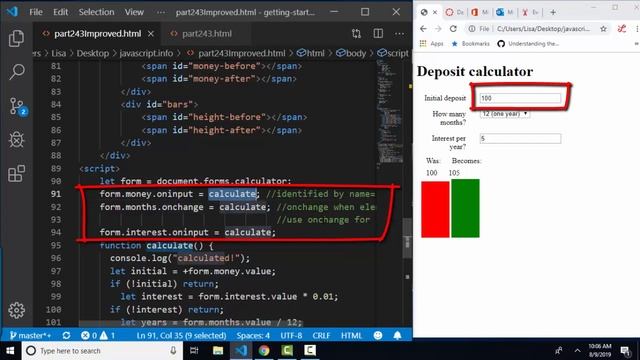The image size is (640, 360).
Task: Open the Understanding the... bookmark
Action: 528,44
